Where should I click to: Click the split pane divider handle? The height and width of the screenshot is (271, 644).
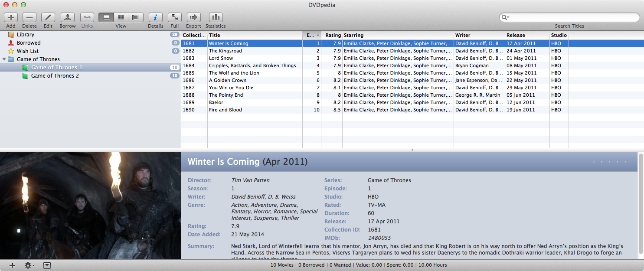click(x=412, y=150)
